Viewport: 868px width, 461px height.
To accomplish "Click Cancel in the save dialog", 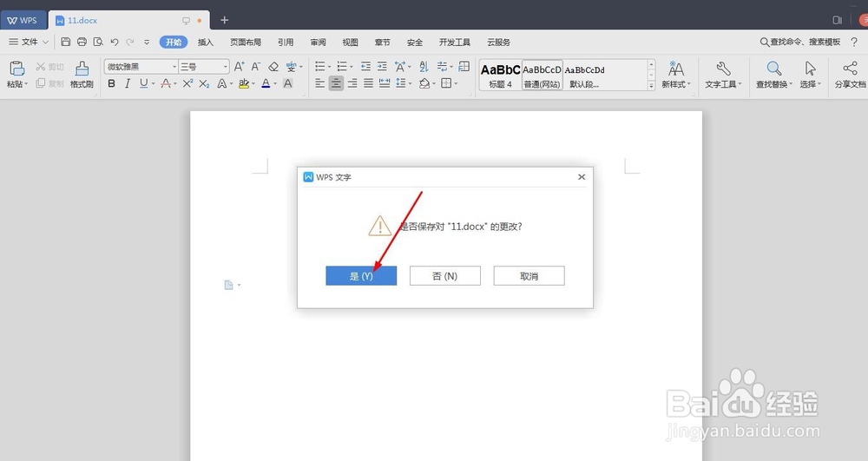I will pos(529,275).
